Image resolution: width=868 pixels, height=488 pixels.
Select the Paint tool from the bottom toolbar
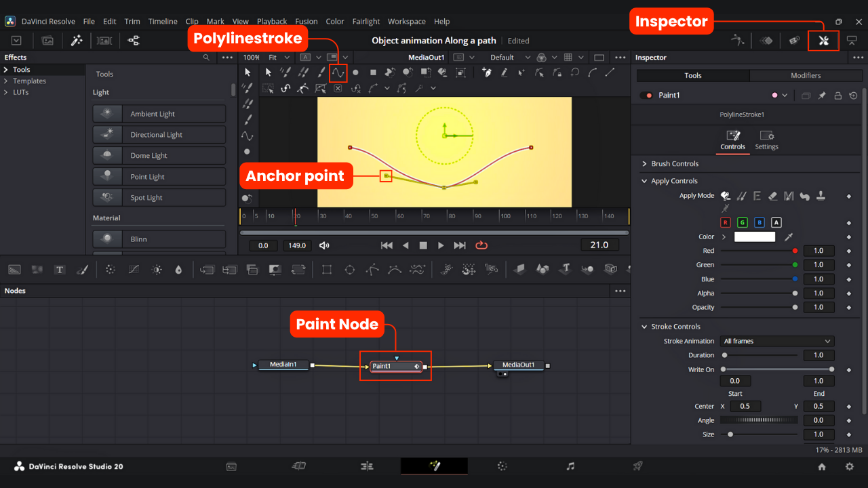coord(82,269)
